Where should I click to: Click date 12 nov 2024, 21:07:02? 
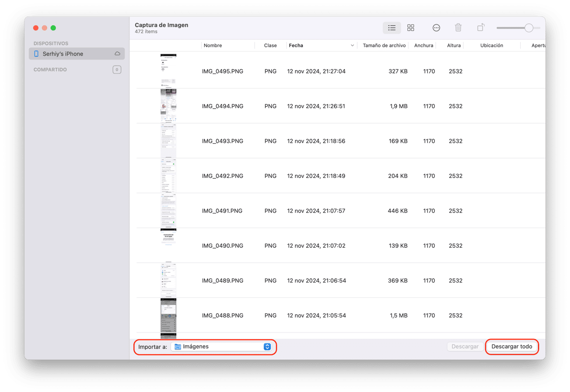[316, 246]
